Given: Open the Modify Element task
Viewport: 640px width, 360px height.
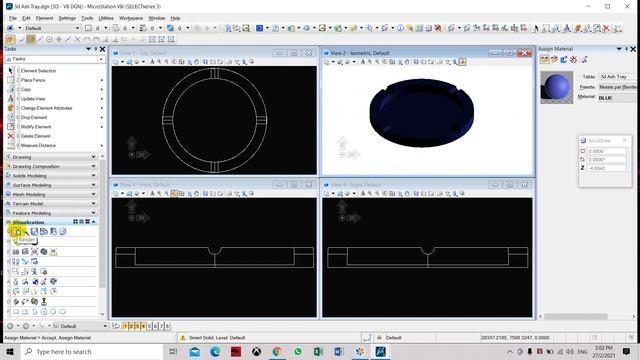Looking at the screenshot, I should (x=36, y=127).
